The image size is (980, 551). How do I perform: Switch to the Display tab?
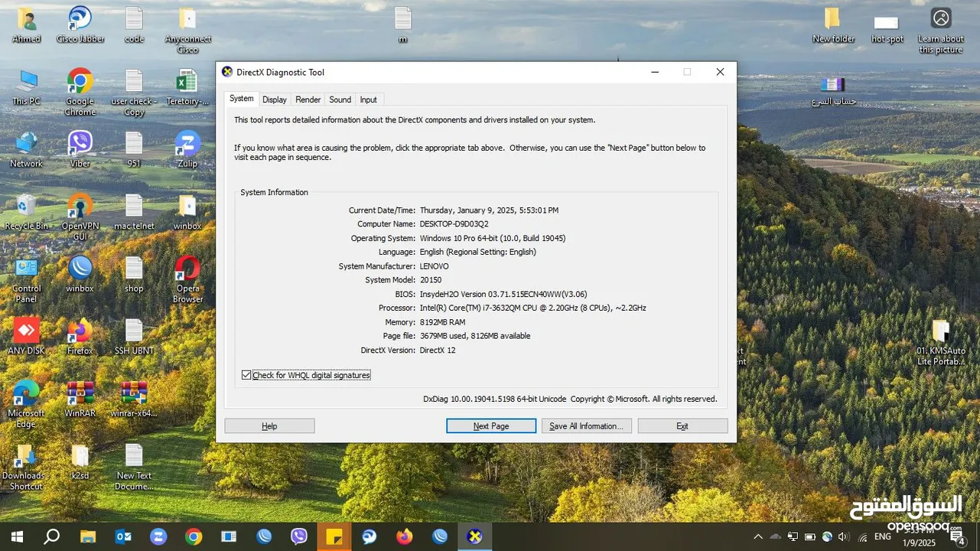pyautogui.click(x=275, y=99)
